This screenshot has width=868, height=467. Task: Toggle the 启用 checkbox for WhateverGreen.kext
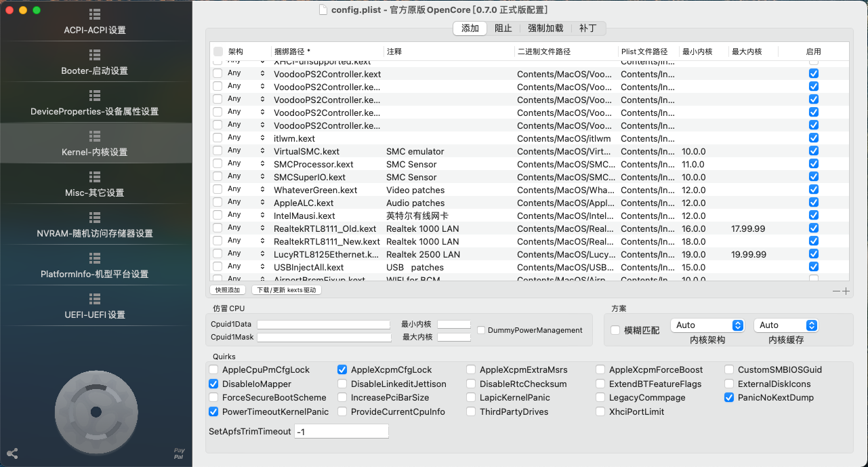(x=814, y=190)
